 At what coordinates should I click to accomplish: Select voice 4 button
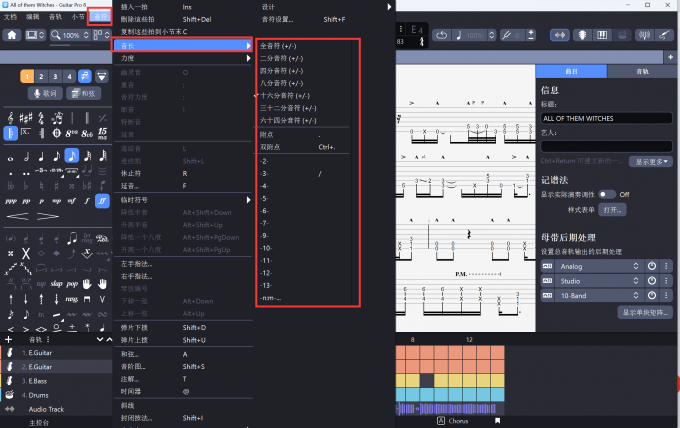coord(70,76)
